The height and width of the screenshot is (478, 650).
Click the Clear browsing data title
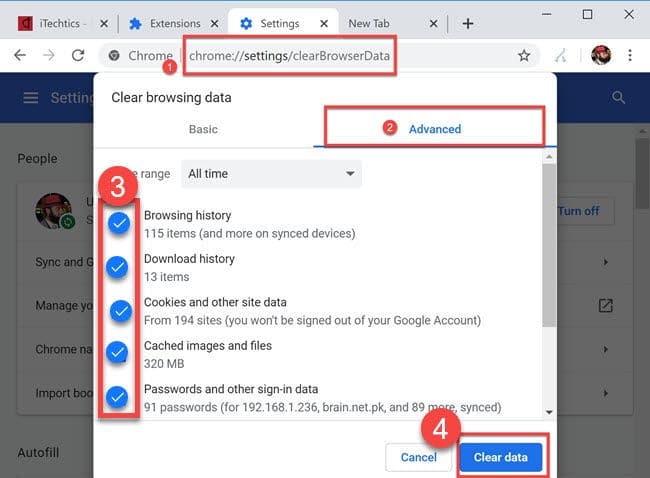tap(171, 98)
